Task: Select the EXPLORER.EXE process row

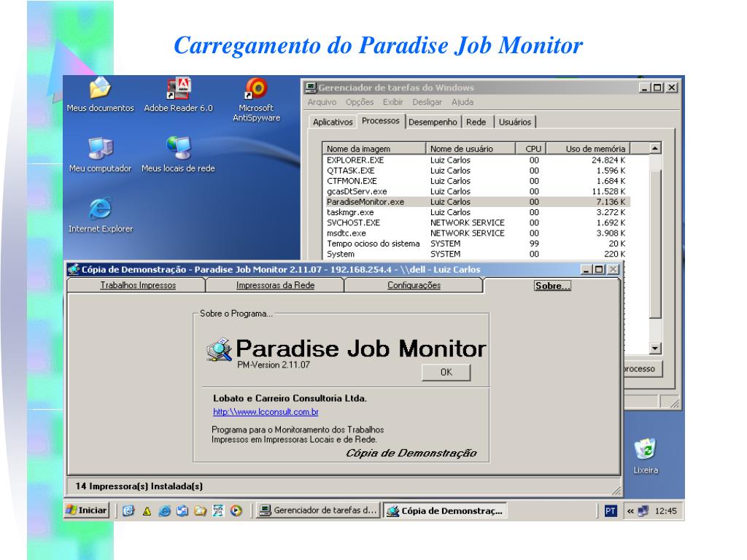Action: [476, 160]
